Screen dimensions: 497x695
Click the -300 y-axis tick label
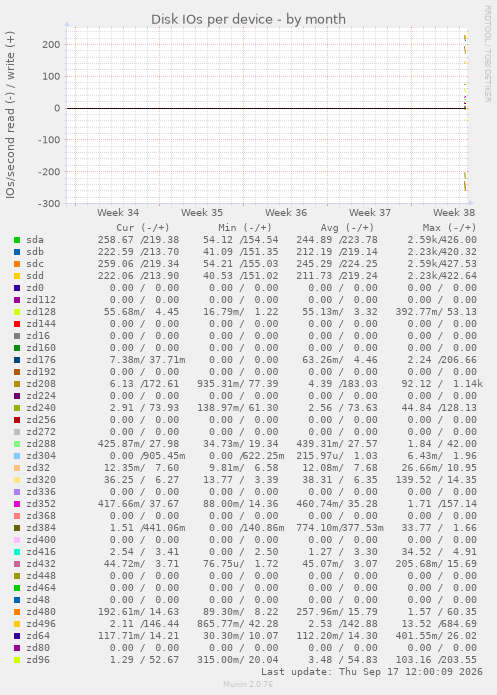tap(48, 204)
